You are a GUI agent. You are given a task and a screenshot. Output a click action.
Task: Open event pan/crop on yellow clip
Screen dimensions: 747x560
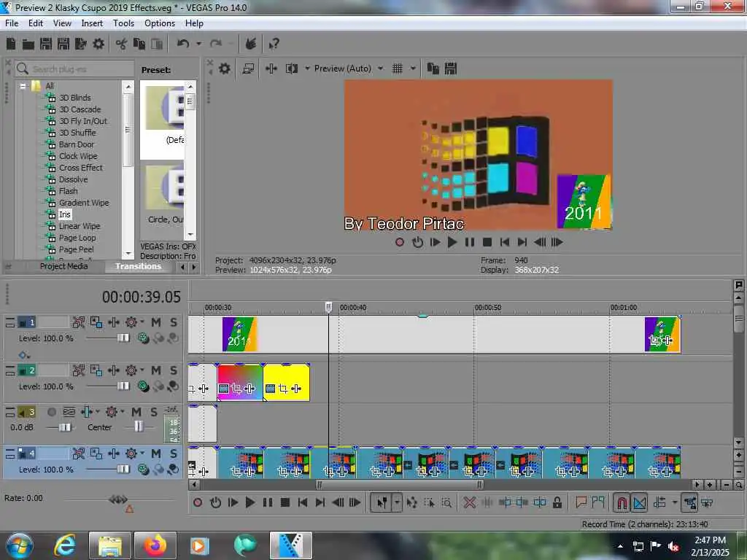pos(283,389)
